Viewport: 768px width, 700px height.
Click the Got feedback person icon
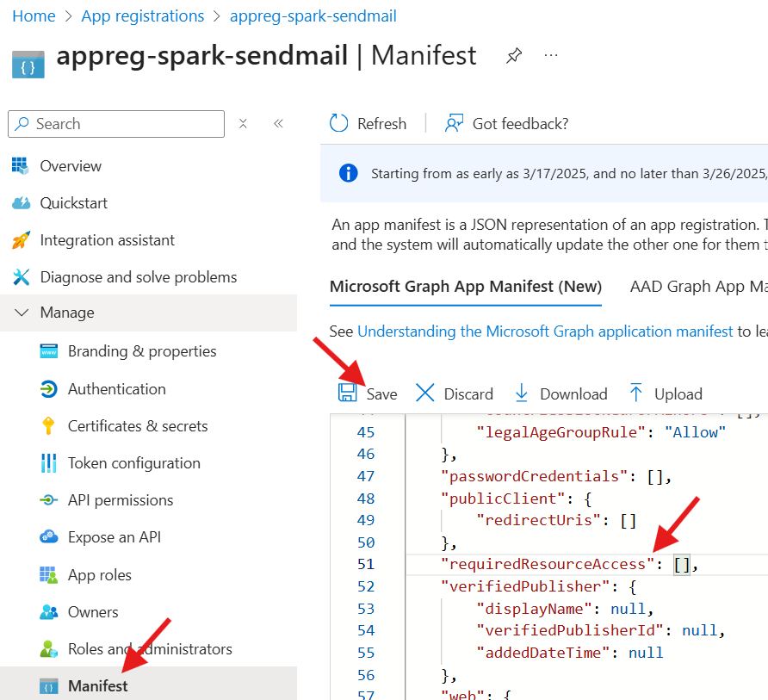(x=455, y=123)
